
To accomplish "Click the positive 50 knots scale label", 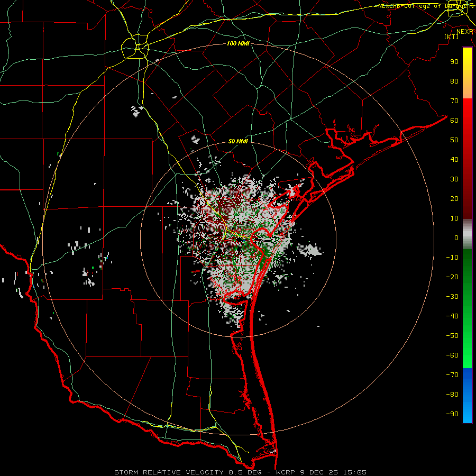I will (x=454, y=140).
